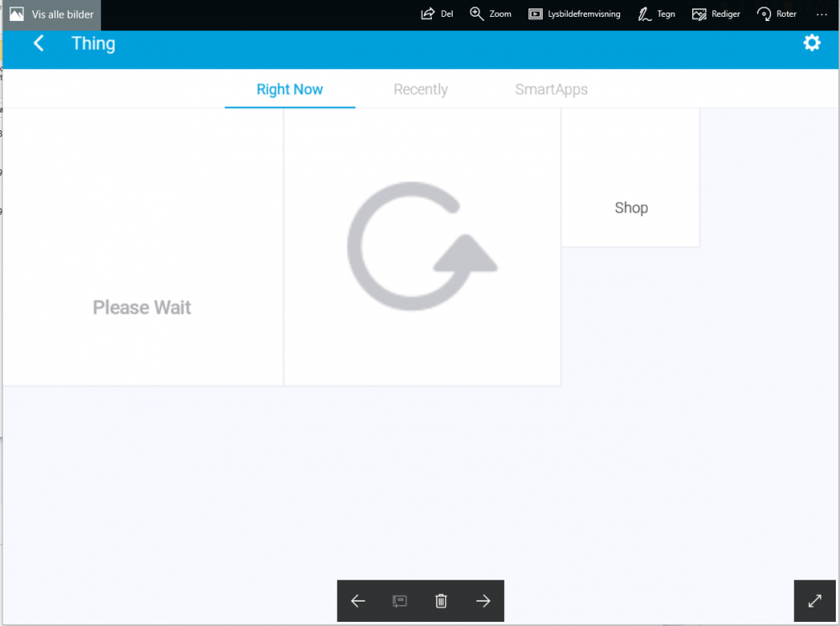Expand the image to fullscreen
The image size is (840, 626).
pyautogui.click(x=815, y=601)
